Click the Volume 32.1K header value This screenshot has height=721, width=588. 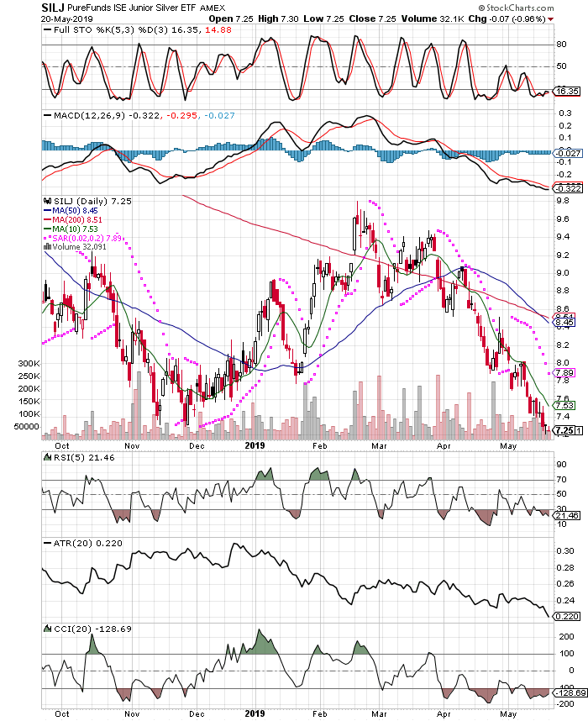[x=432, y=18]
